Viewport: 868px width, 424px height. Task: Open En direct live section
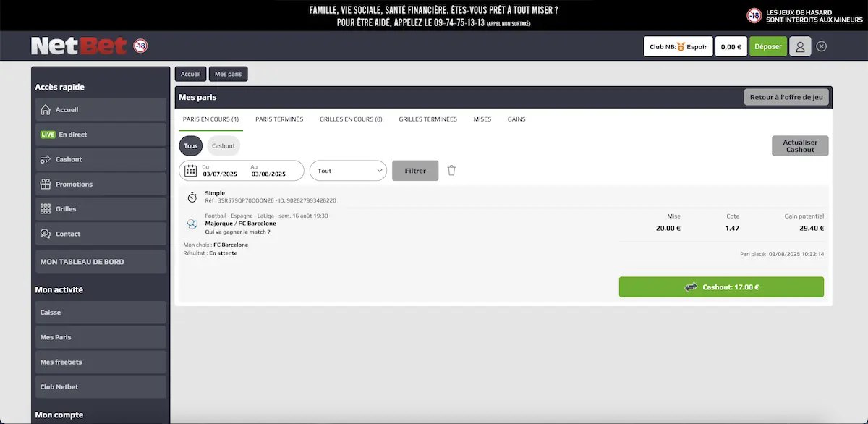[101, 135]
